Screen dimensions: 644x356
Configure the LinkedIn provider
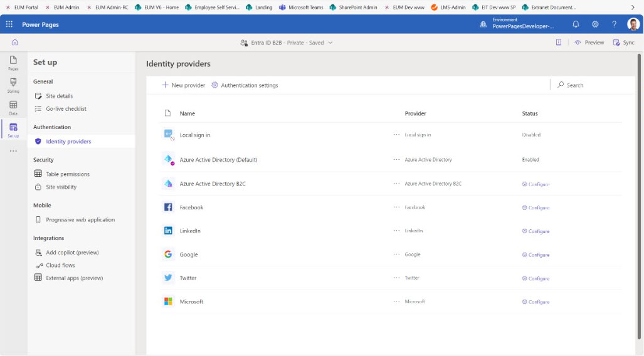pyautogui.click(x=536, y=231)
